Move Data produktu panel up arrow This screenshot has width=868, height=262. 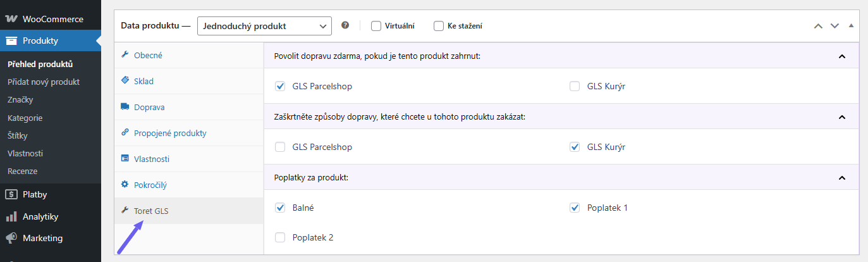coord(818,26)
